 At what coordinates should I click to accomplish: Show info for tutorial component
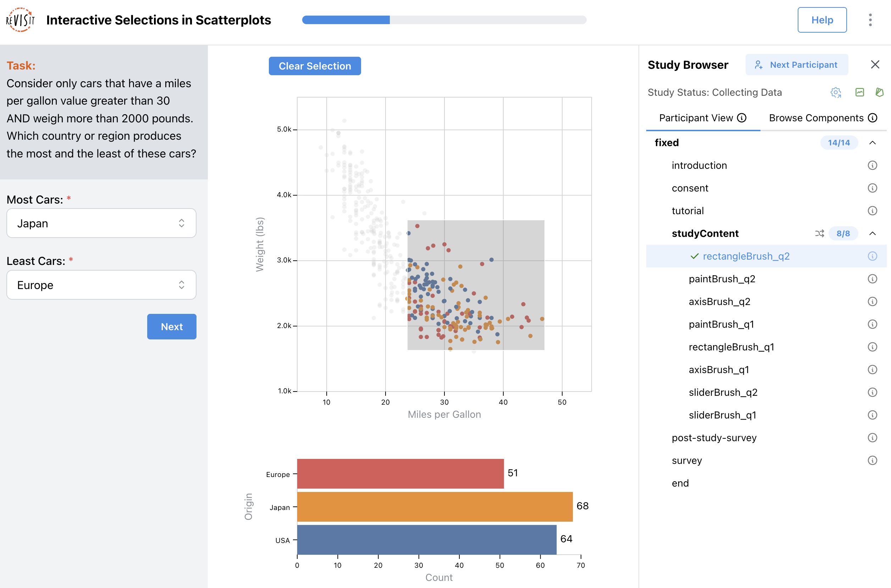click(872, 211)
